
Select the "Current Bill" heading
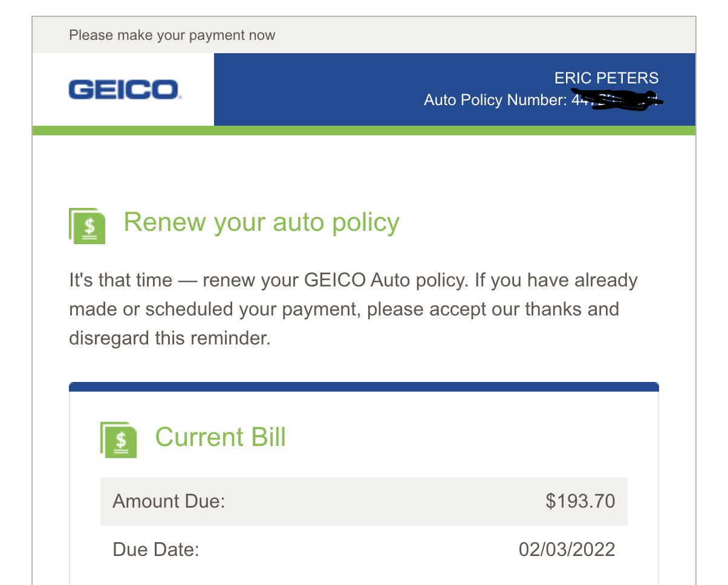[x=220, y=437]
